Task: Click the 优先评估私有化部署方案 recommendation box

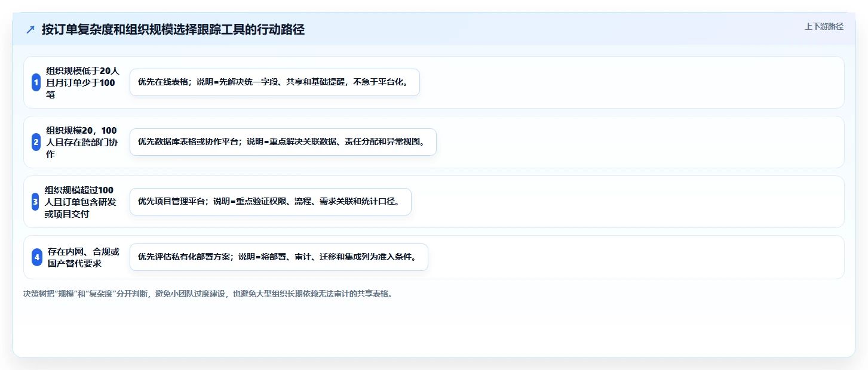Action: pyautogui.click(x=279, y=257)
